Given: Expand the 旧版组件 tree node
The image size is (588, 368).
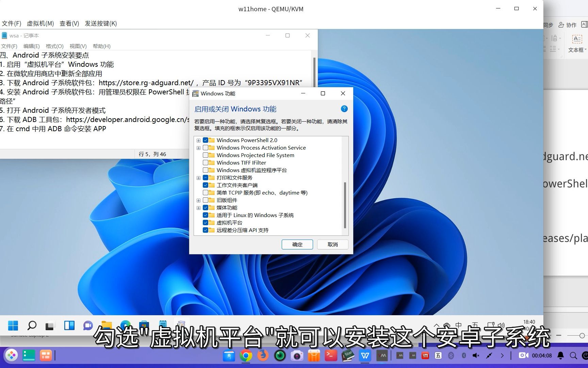Looking at the screenshot, I should click(199, 200).
